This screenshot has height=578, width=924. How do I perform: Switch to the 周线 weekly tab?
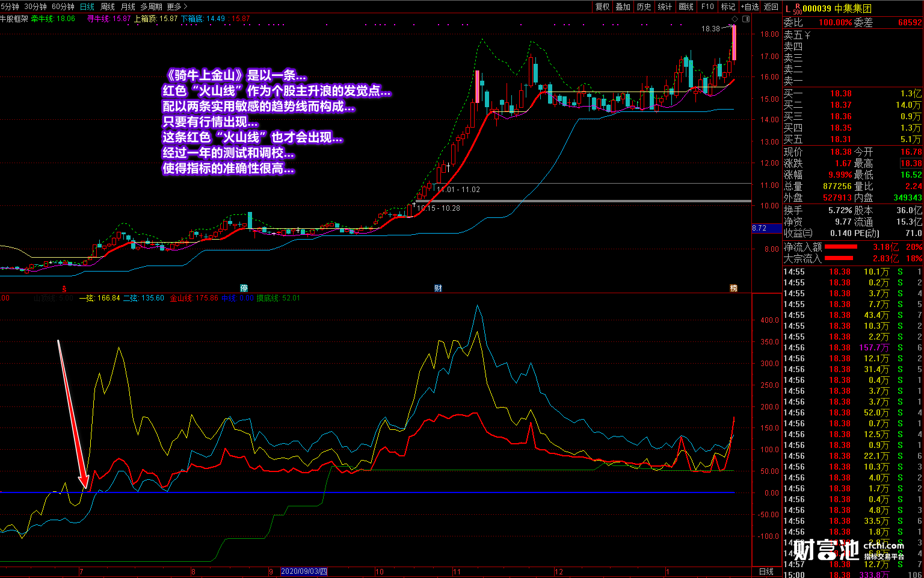[x=107, y=7]
